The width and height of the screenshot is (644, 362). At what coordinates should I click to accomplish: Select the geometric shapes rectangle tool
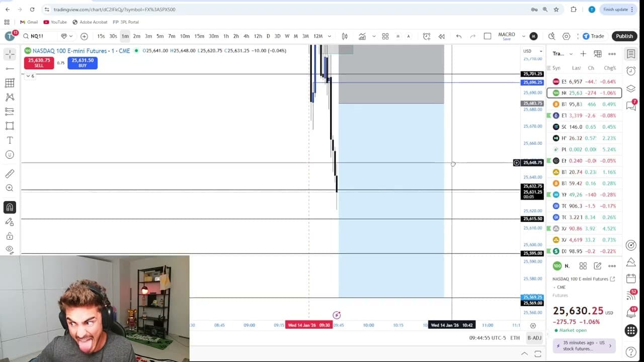pos(10,126)
